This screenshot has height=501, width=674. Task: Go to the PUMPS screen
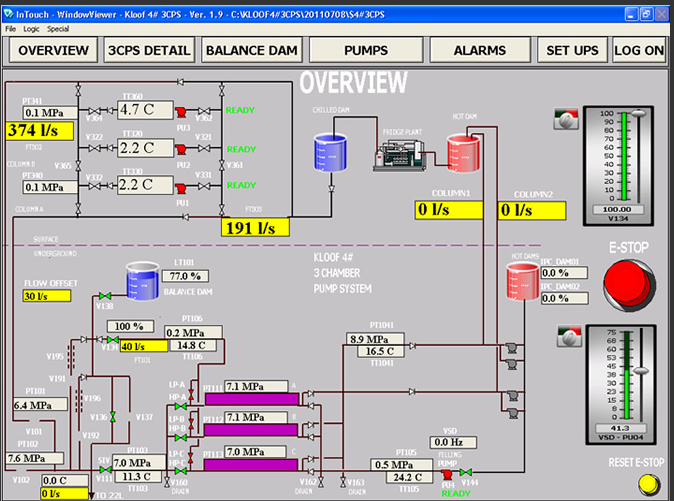(366, 50)
